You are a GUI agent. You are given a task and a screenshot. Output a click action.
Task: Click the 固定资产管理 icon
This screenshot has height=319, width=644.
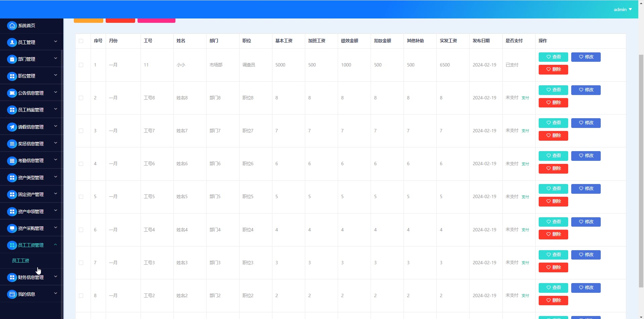[x=12, y=194]
